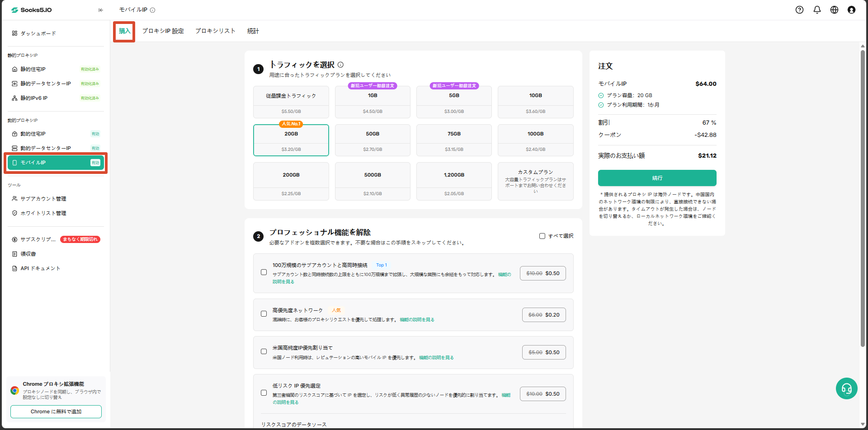Open the language globe icon
The height and width of the screenshot is (430, 868).
click(834, 10)
